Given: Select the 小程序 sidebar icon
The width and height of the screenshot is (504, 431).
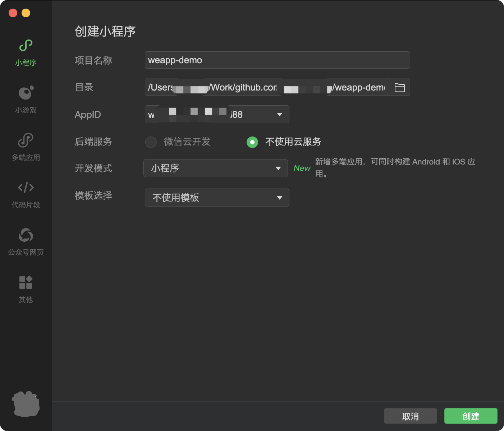Looking at the screenshot, I should (x=26, y=46).
